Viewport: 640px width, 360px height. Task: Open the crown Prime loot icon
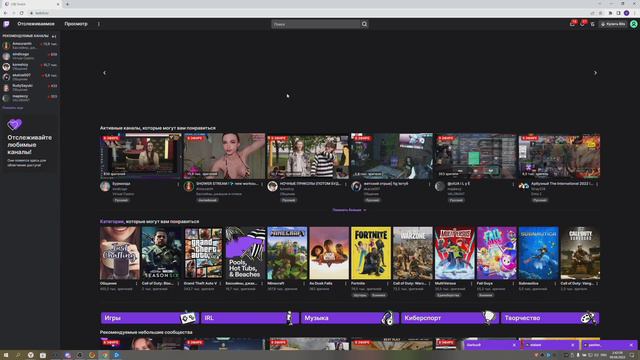coord(593,24)
